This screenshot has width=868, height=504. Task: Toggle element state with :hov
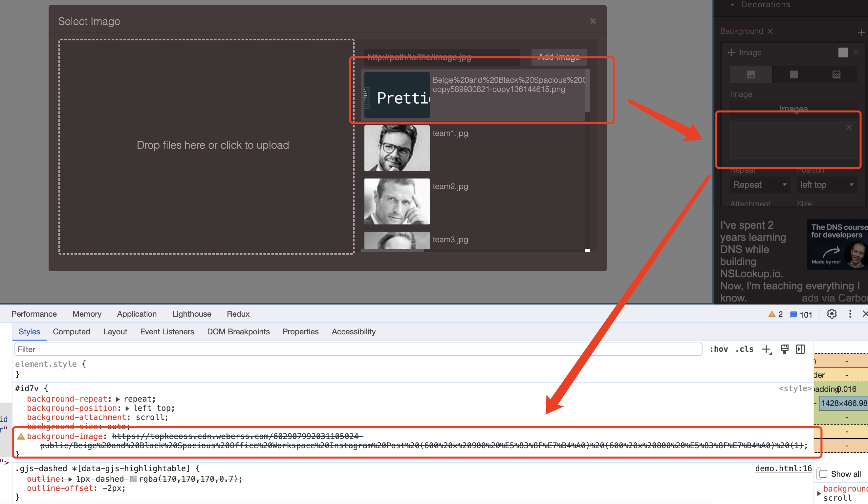tap(719, 349)
